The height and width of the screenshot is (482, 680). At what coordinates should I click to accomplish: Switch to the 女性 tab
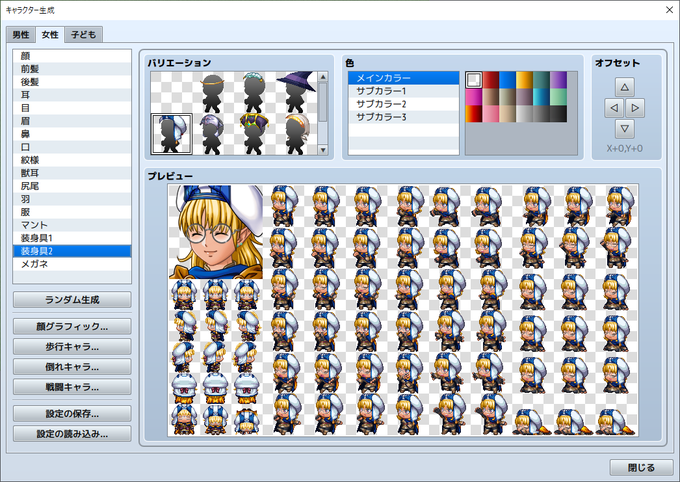click(50, 34)
